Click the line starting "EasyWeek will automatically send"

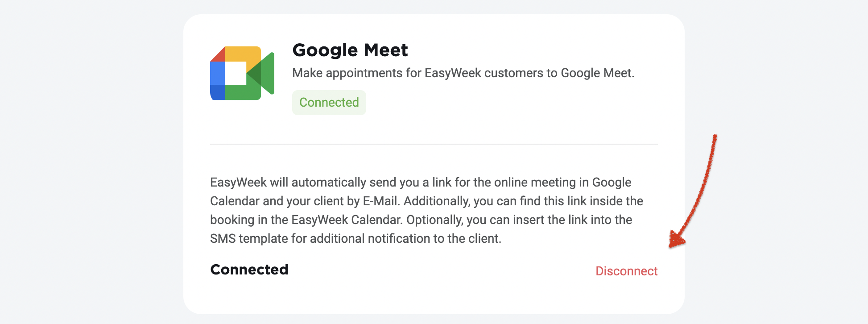[421, 182]
